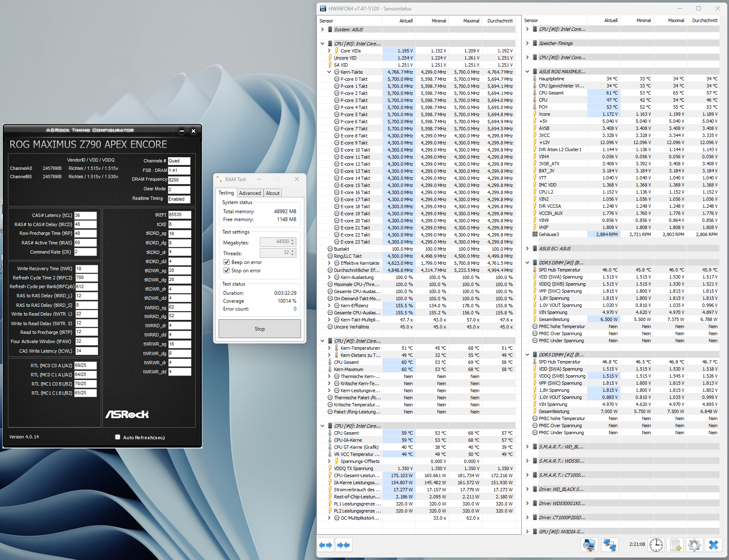Click the fan icon next to Gehäuse3
The image size is (729, 560).
(x=535, y=234)
